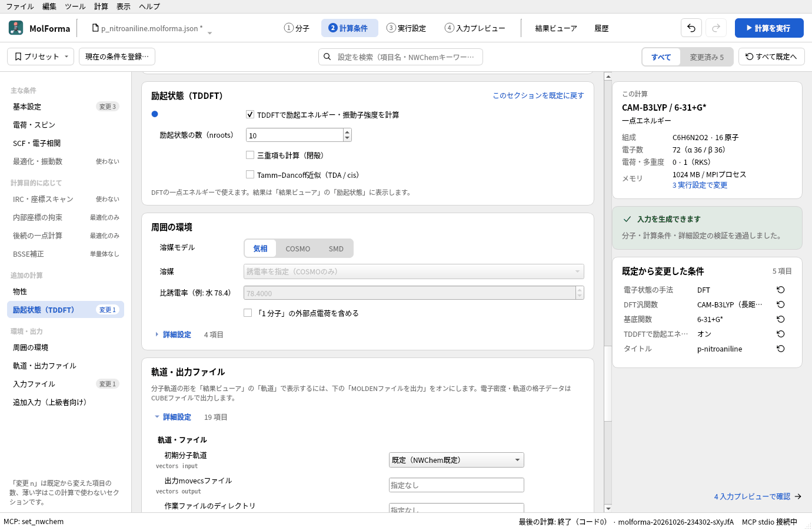Screen dimensions: 812x530
Task: Click the redo arrow button
Action: click(x=716, y=28)
